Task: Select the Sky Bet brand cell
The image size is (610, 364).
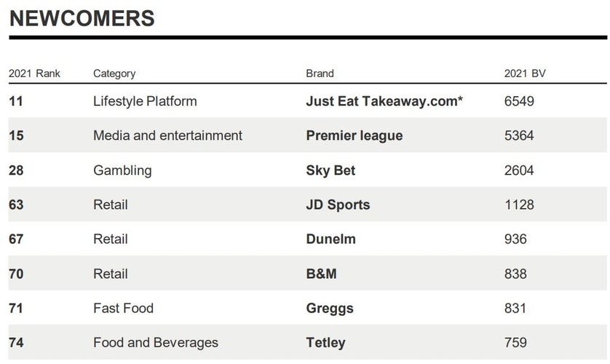Action: (x=330, y=170)
